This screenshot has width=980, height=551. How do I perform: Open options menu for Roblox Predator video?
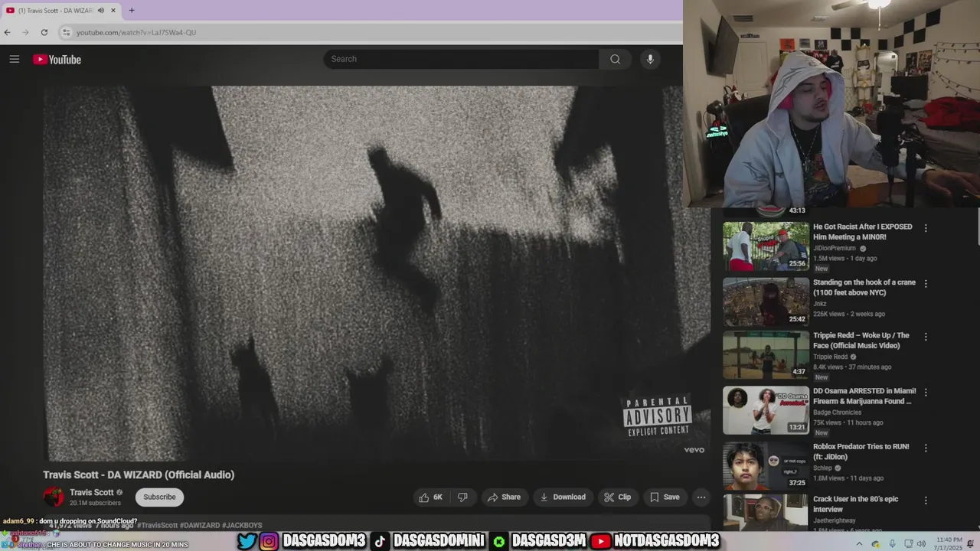coord(926,448)
